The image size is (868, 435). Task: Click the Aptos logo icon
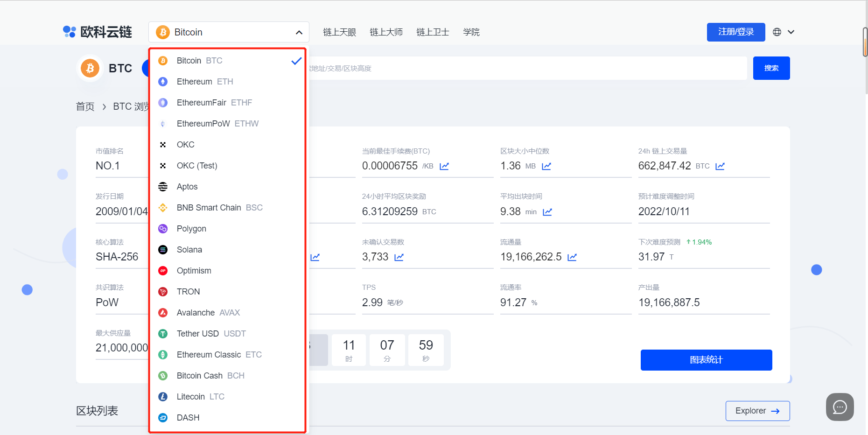click(163, 187)
